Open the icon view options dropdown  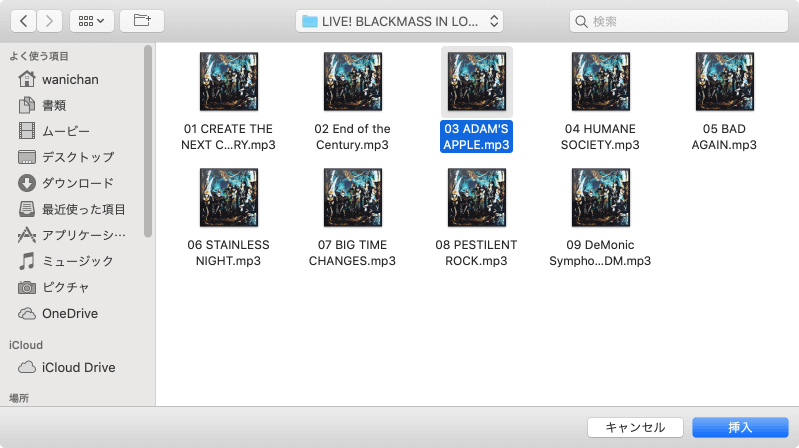[92, 21]
